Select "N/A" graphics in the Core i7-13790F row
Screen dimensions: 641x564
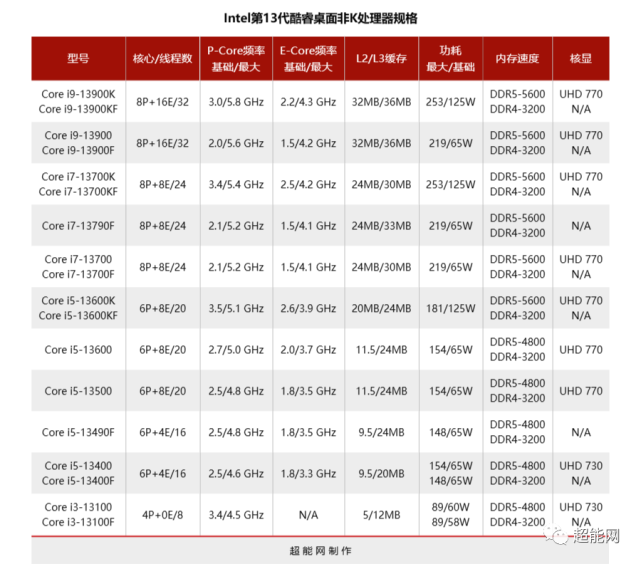point(581,226)
